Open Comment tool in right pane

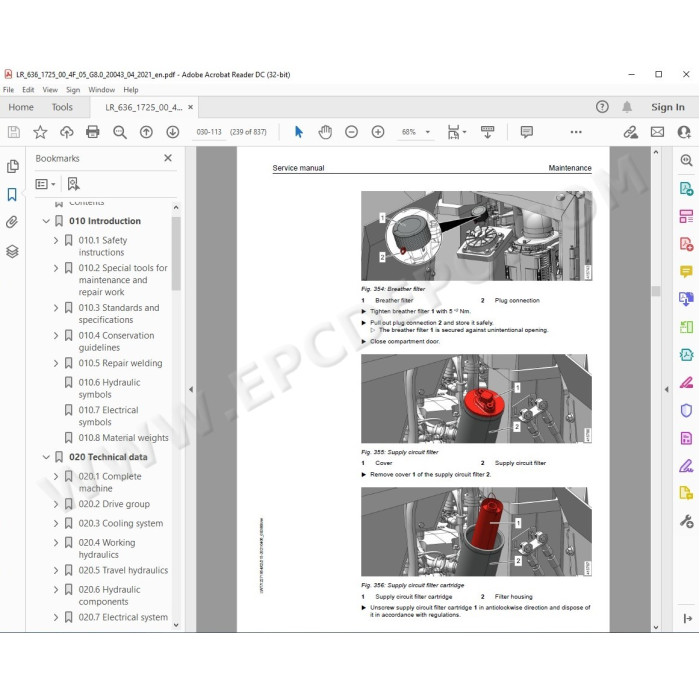click(x=686, y=271)
